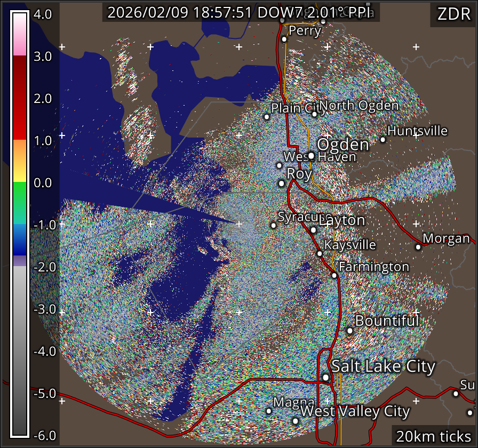Select the Syracuse location marker

tap(273, 226)
